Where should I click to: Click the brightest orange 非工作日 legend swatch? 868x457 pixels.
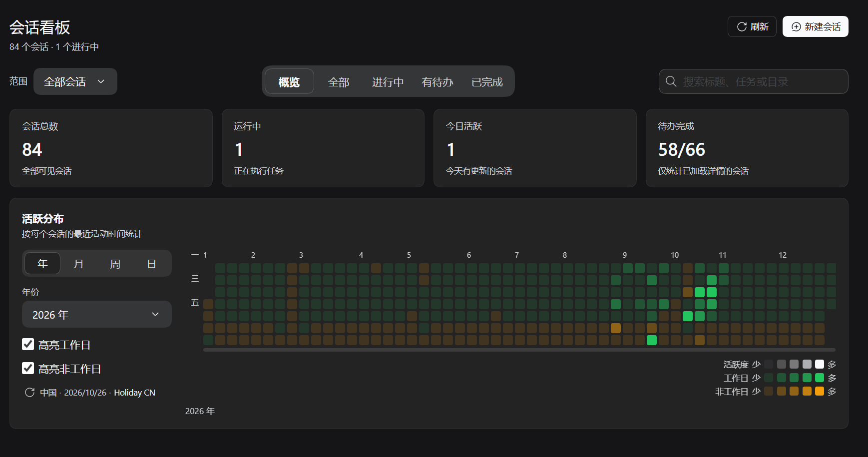[820, 391]
